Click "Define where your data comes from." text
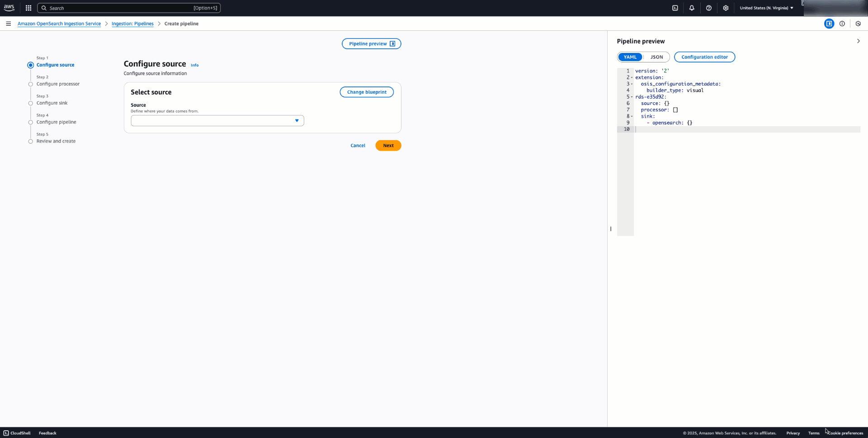Viewport: 868px width, 438px height. click(165, 111)
